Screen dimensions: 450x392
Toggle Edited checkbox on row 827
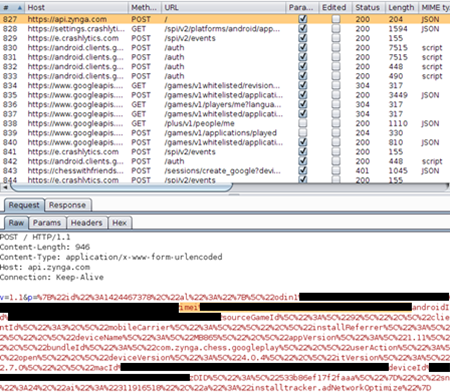(336, 19)
